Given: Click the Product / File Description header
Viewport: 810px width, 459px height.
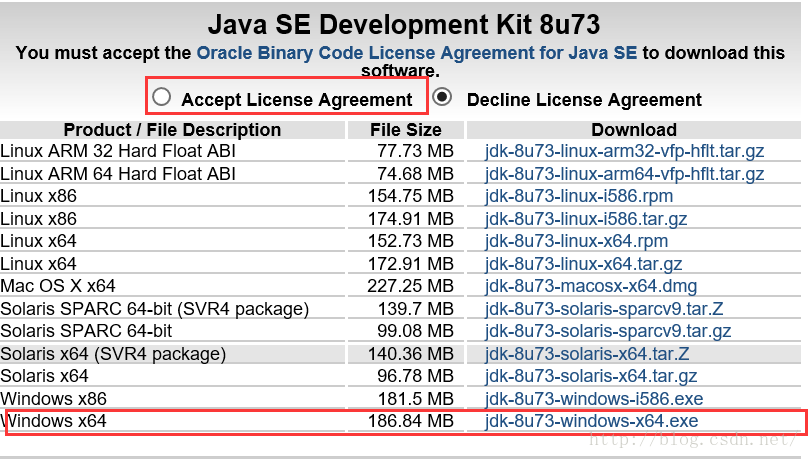Looking at the screenshot, I should (172, 130).
